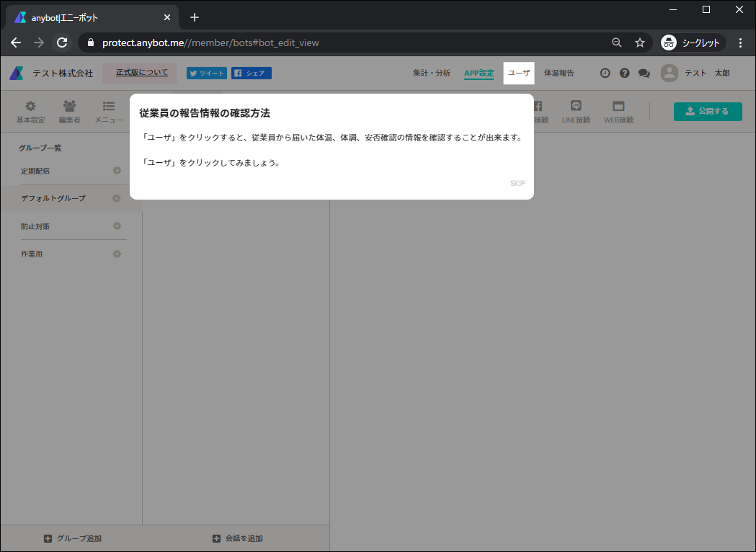Viewport: 756px width, 552px height.
Task: Open the LINE接続 connection icon
Action: pyautogui.click(x=576, y=110)
